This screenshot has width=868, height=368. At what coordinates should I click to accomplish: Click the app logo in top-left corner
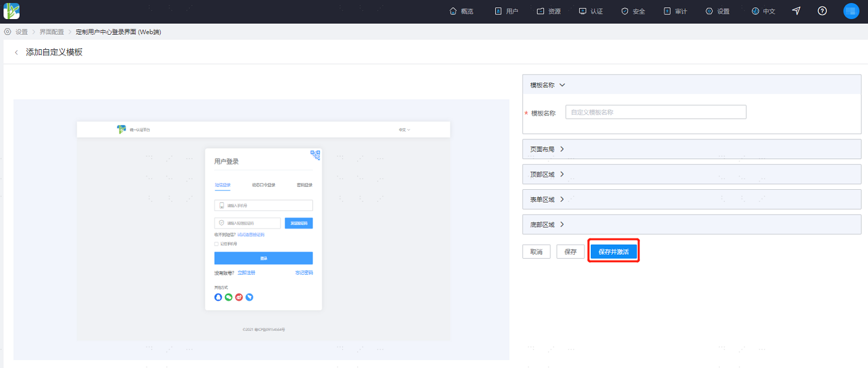(x=12, y=11)
